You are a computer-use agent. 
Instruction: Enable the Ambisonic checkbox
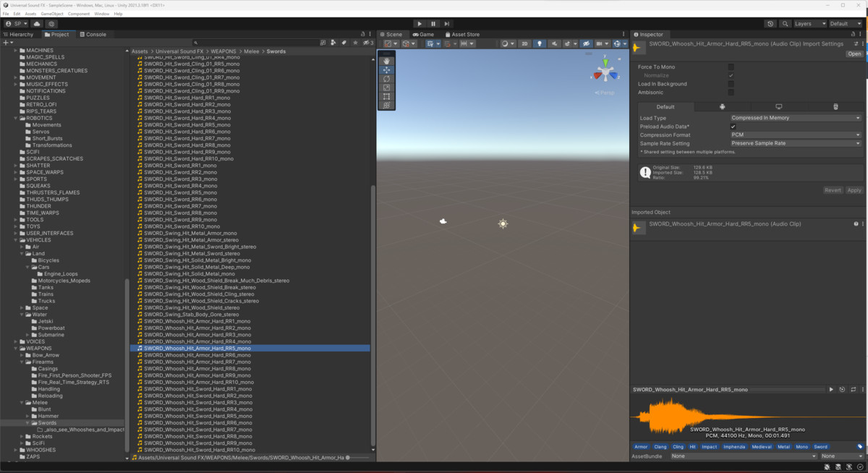coord(731,93)
